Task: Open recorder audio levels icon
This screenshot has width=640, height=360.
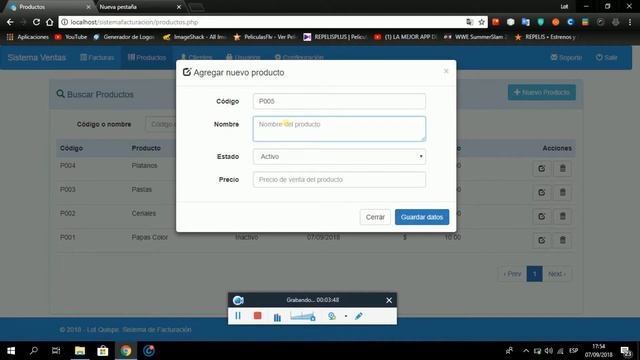Action: 277,317
